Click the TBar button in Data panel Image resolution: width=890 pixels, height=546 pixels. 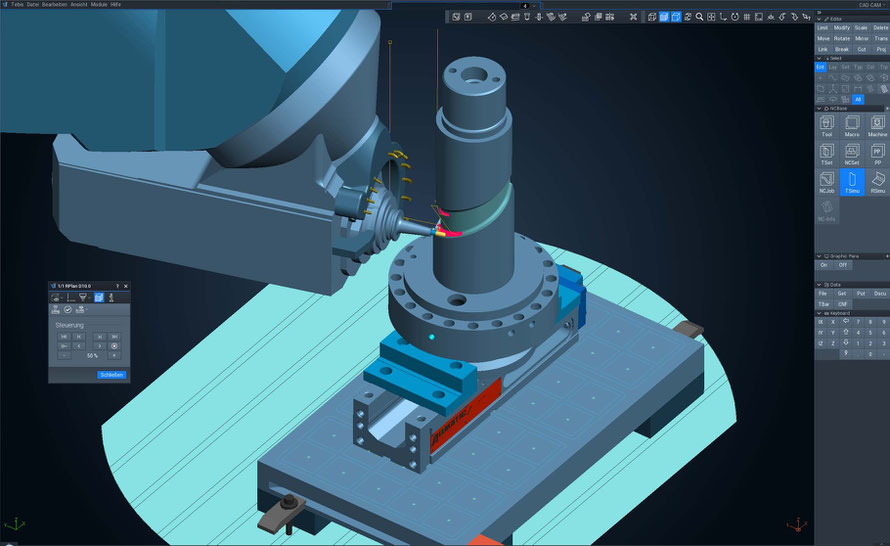tap(824, 304)
